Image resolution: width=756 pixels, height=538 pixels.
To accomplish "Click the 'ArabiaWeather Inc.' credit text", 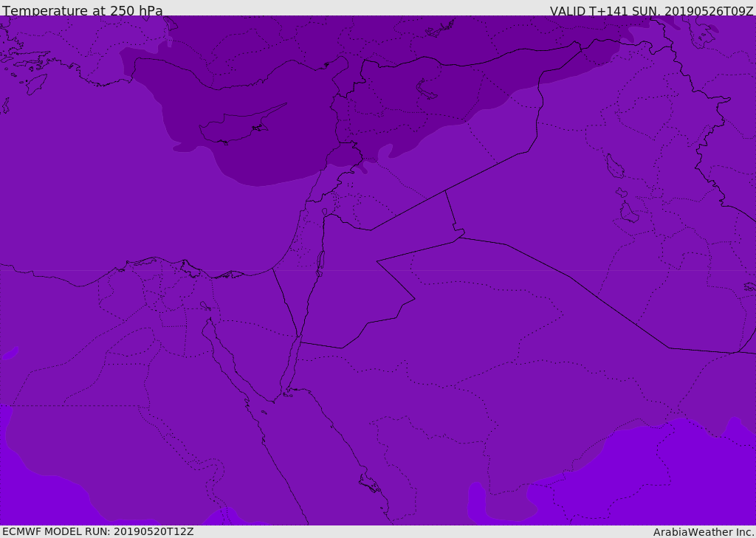I will click(x=704, y=532).
